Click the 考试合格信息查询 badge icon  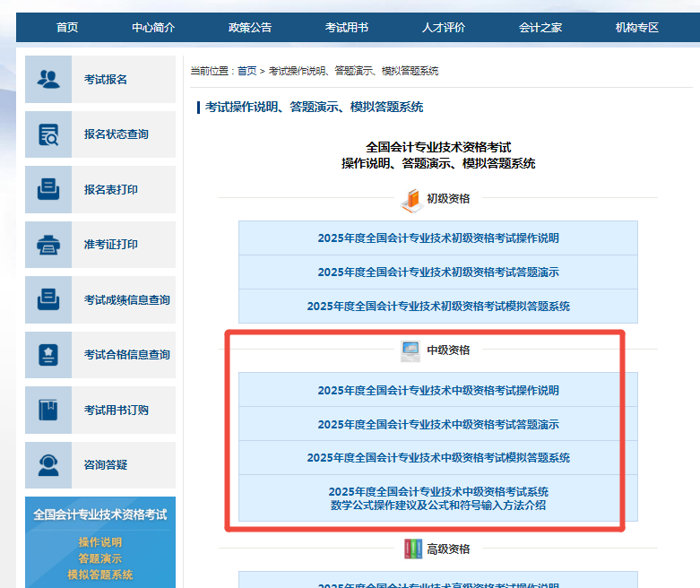pos(48,355)
